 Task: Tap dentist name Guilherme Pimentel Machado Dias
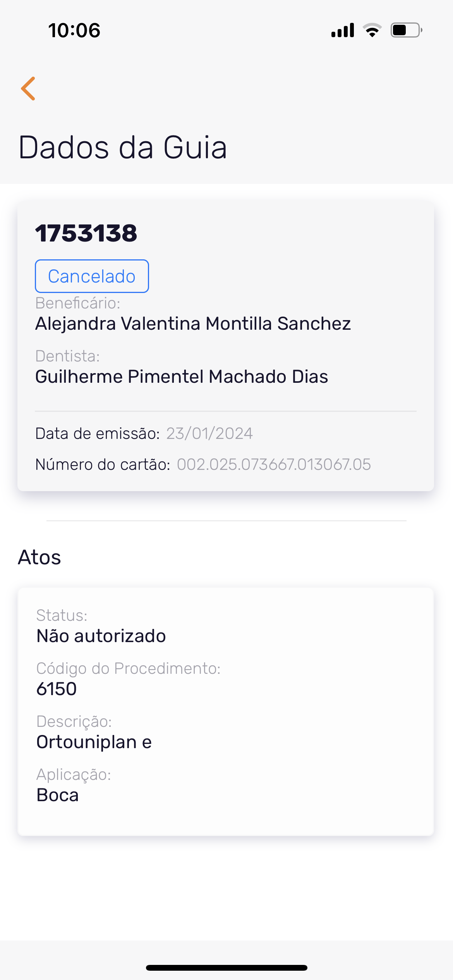[182, 377]
